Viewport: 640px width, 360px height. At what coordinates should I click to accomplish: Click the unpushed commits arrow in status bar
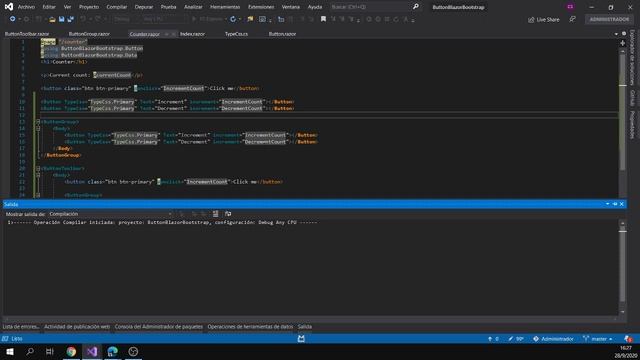point(493,339)
